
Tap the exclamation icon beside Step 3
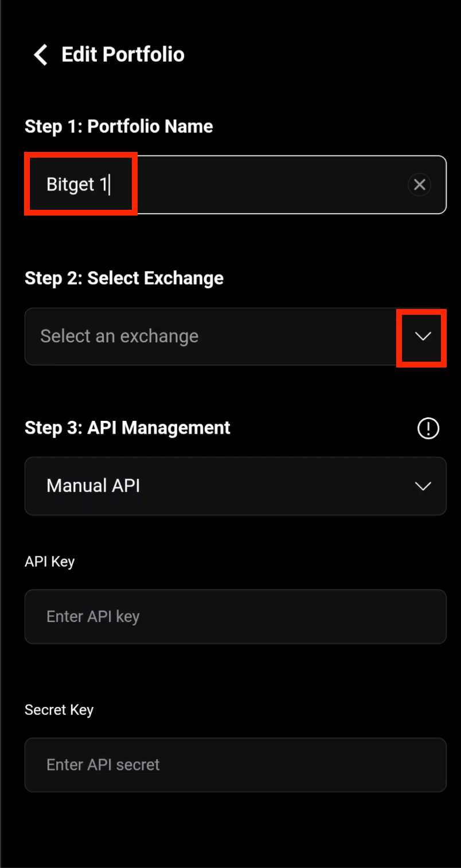click(428, 428)
